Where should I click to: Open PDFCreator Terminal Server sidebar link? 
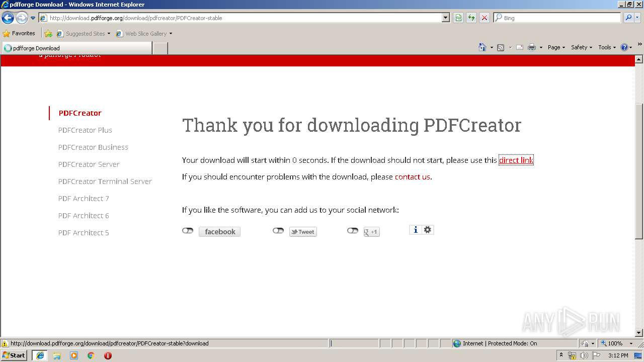coord(105,182)
